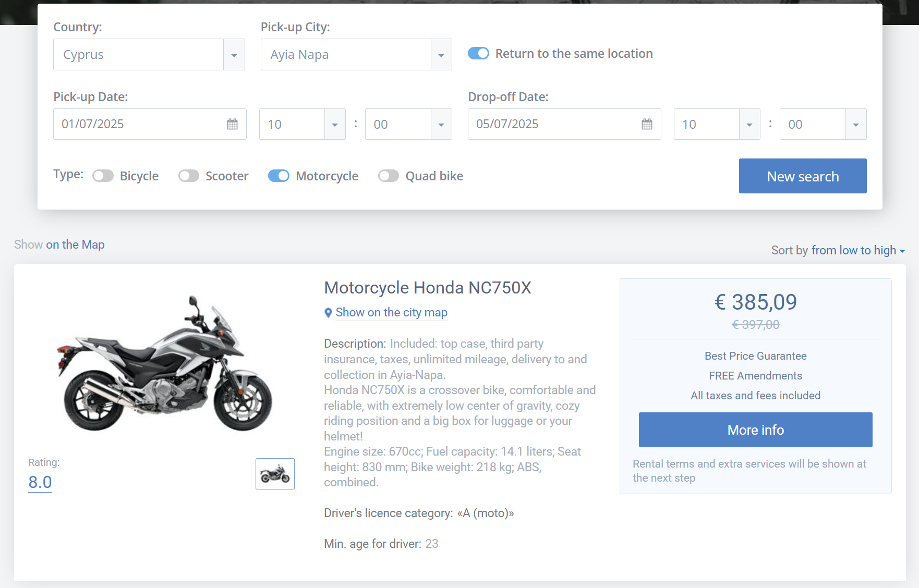The width and height of the screenshot is (919, 588).
Task: Expand the Country dropdown showing Cyprus
Action: (149, 54)
